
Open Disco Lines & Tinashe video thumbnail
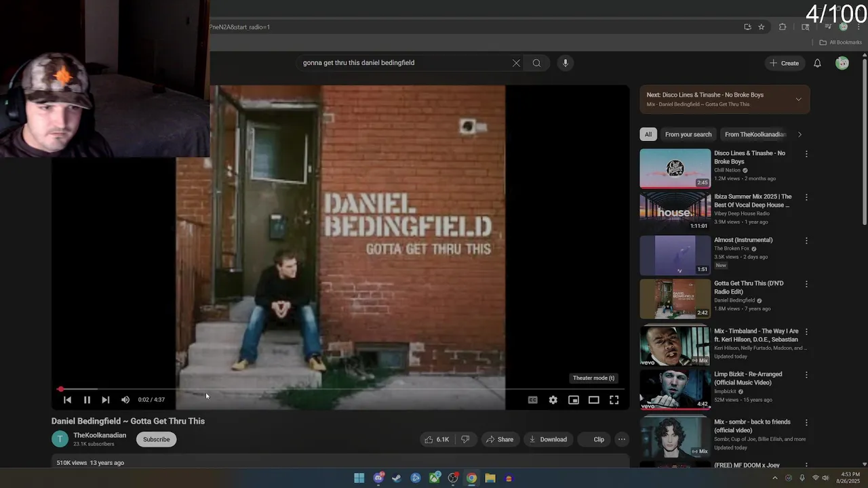point(675,168)
